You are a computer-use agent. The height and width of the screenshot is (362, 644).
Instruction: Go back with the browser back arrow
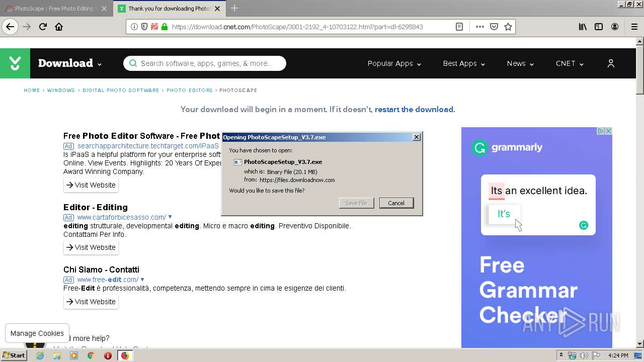click(10, 27)
